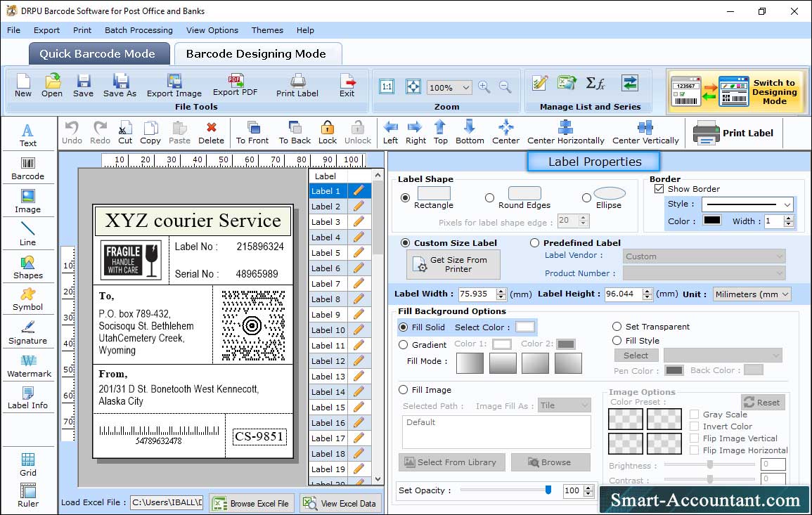Click Switch to Designing Mode button
812x515 pixels.
point(737,92)
